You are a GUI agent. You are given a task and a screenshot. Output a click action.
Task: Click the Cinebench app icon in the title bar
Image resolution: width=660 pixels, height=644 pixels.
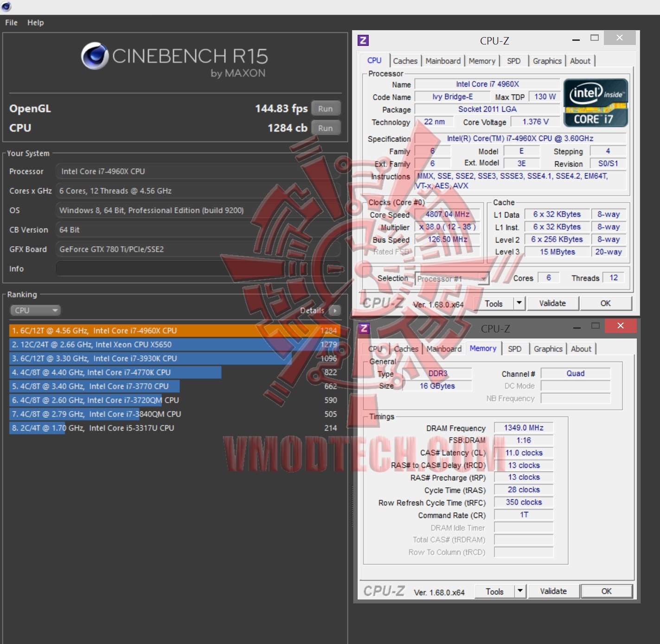click(6, 6)
